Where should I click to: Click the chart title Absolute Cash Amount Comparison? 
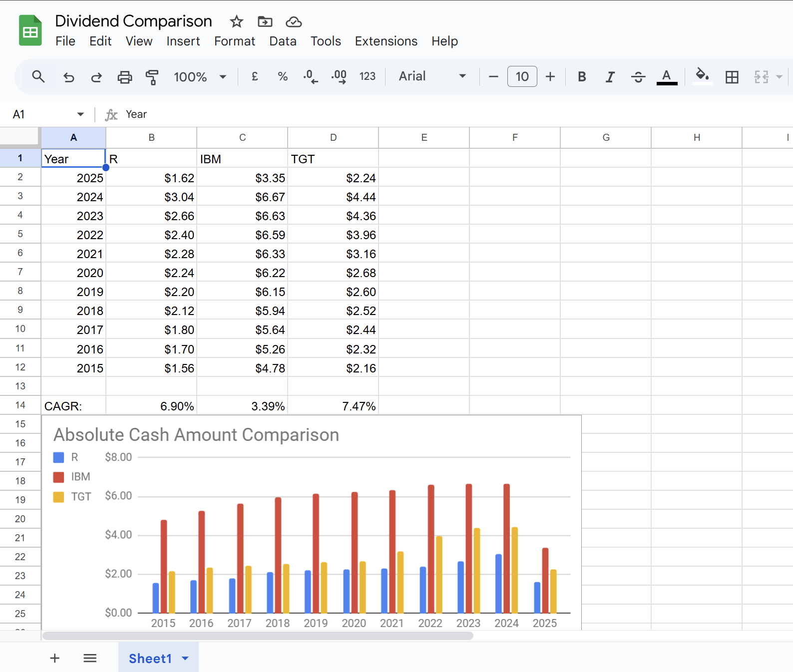coord(196,435)
